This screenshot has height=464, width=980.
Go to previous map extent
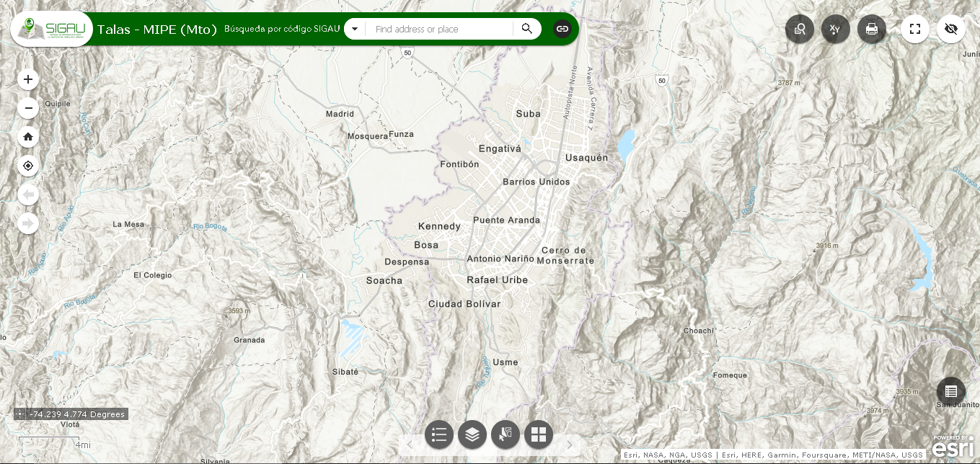tap(27, 194)
